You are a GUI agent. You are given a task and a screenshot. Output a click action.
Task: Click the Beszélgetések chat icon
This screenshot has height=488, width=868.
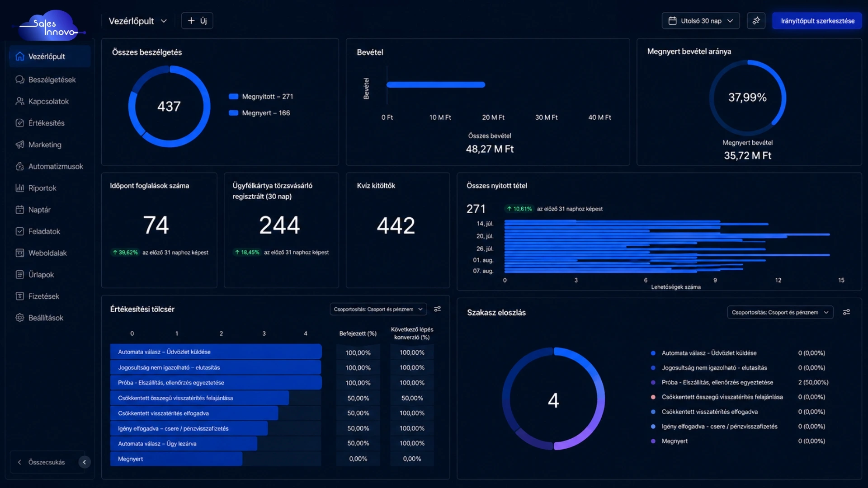click(20, 80)
